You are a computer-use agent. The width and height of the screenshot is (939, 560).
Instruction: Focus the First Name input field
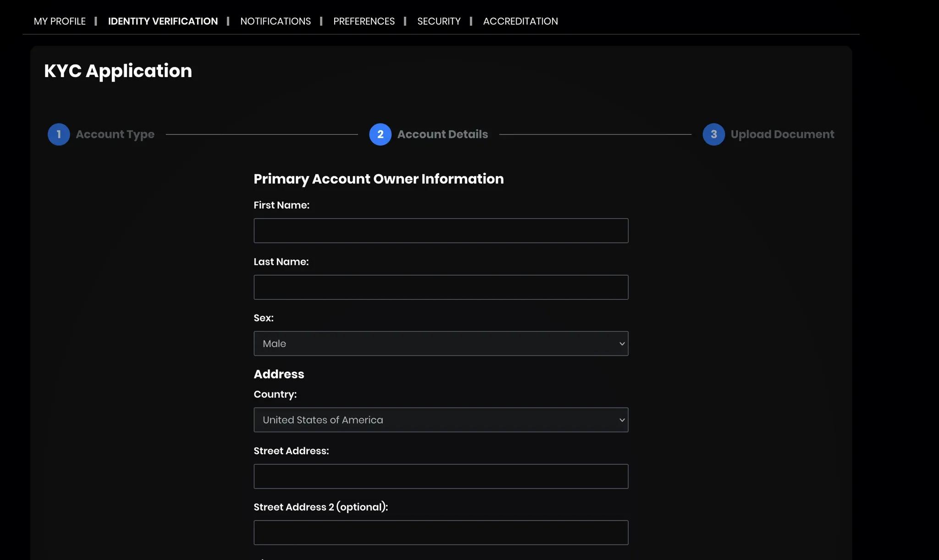[441, 231]
